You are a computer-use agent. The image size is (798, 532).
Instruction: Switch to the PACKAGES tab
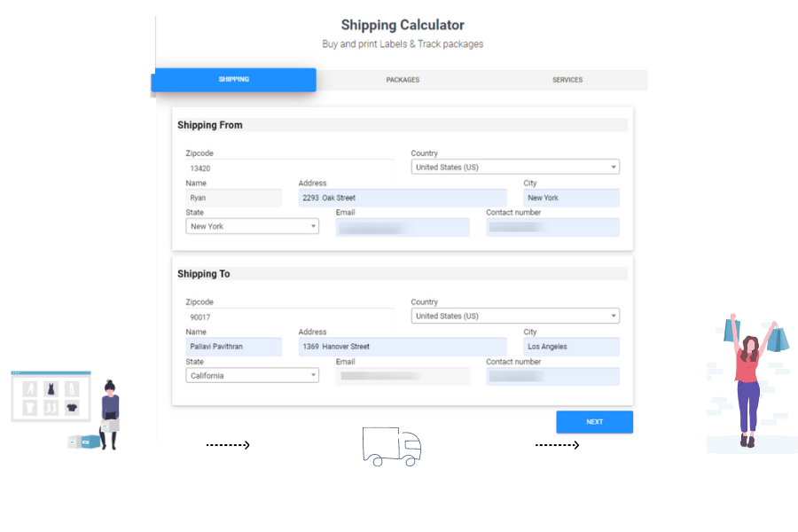click(403, 80)
